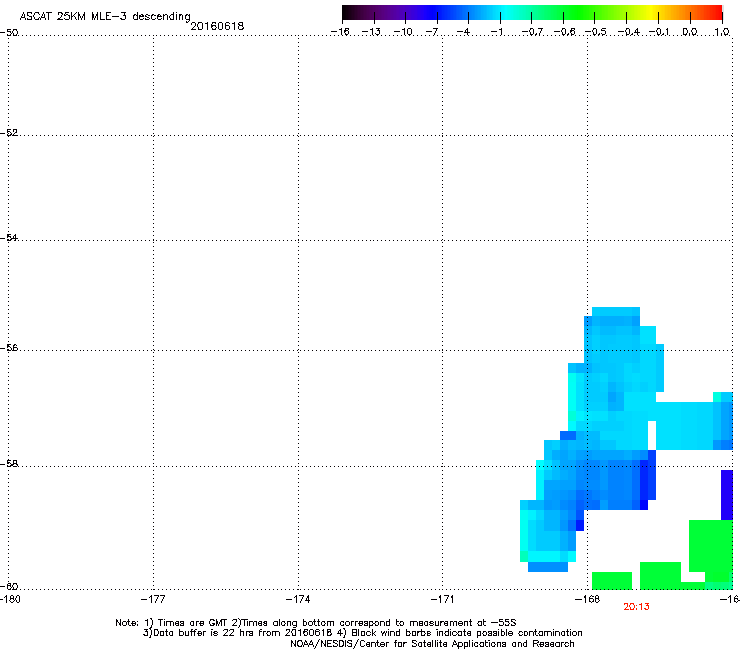Click the red 20:13 time label

(636, 607)
